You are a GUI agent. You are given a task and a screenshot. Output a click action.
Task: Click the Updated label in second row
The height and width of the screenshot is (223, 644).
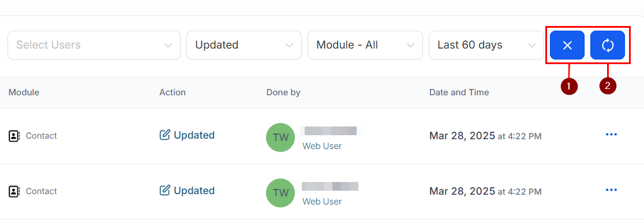[x=194, y=191]
